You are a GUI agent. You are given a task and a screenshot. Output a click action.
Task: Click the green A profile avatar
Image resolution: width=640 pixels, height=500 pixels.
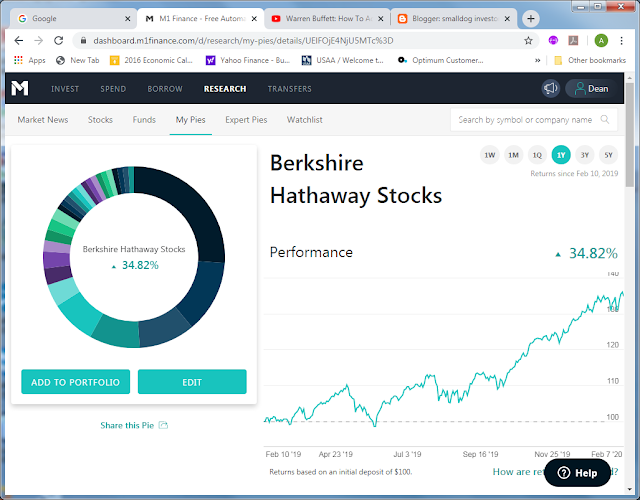tap(601, 40)
